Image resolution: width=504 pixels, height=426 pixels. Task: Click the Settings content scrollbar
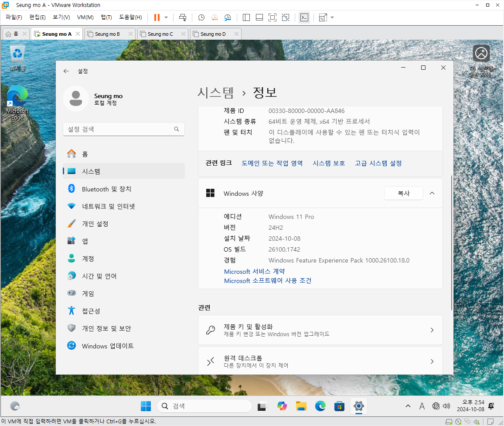pos(451,243)
